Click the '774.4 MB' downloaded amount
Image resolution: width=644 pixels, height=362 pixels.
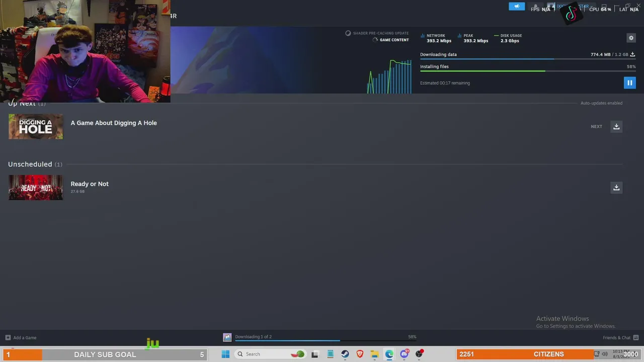pos(600,54)
